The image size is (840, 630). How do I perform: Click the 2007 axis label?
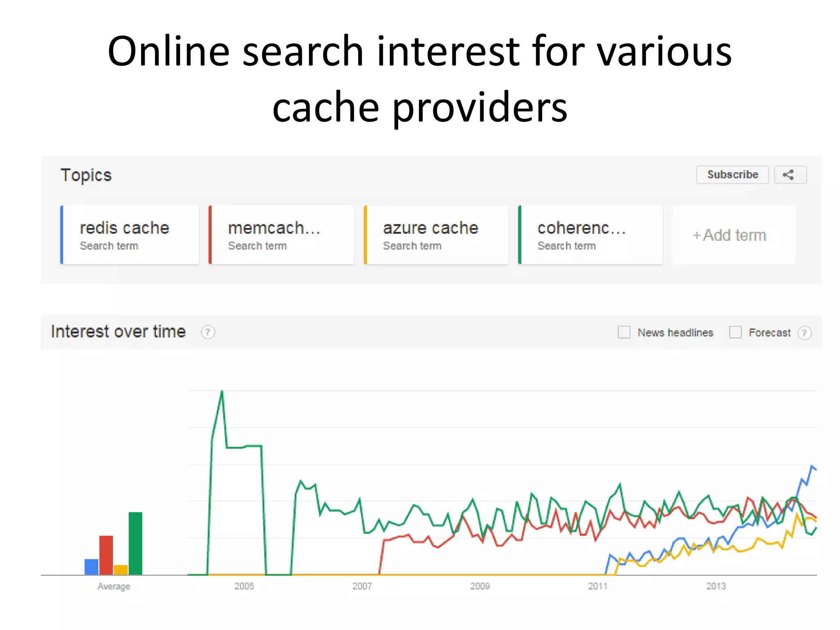(362, 586)
